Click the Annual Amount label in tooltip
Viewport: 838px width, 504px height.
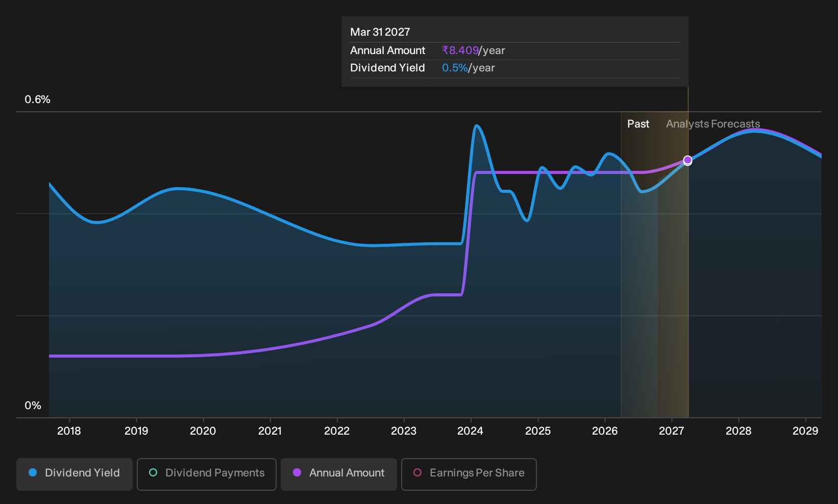click(388, 51)
